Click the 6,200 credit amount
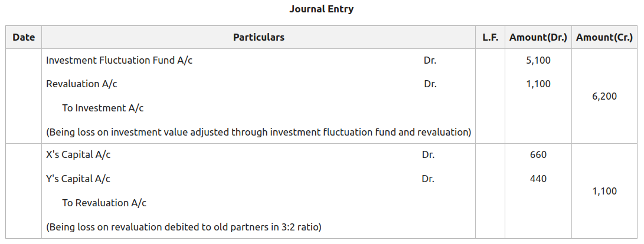The image size is (644, 244). coord(604,97)
